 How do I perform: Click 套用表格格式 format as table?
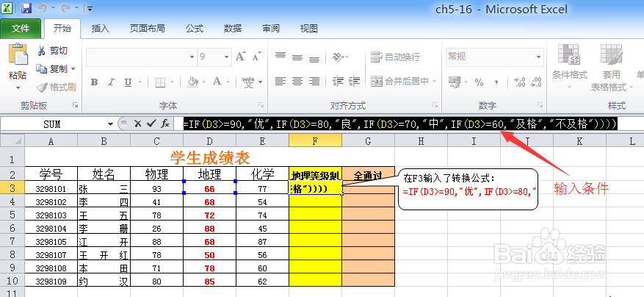611,66
